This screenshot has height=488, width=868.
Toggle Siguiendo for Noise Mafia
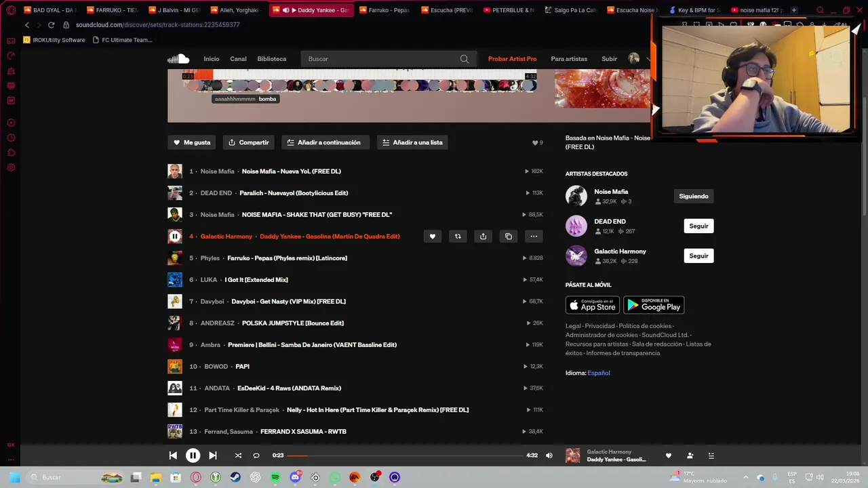[694, 197]
